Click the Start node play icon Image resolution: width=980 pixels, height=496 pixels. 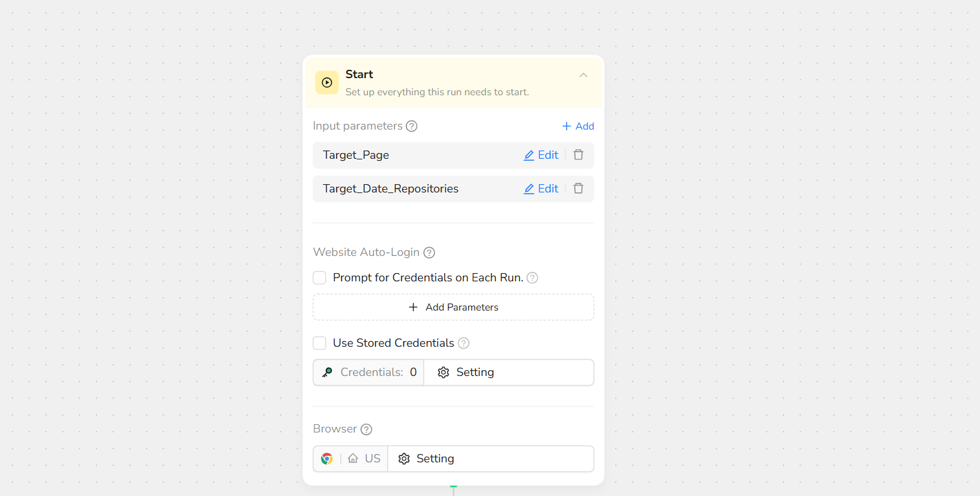(326, 83)
